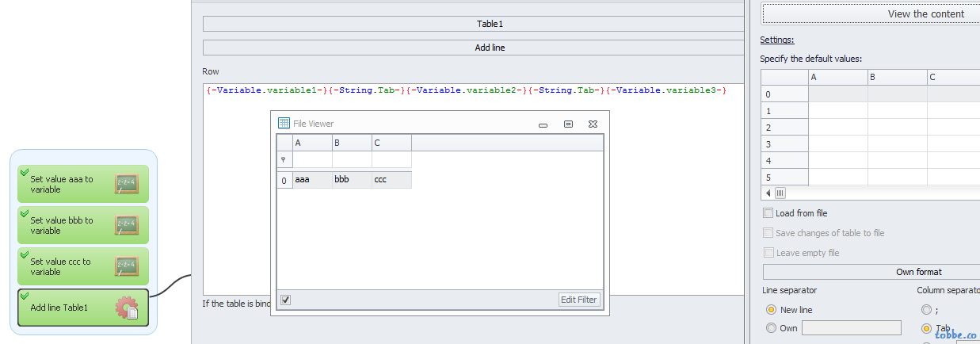Select the Own line separator radio button
Viewport: 980px width, 344px height.
pos(771,328)
